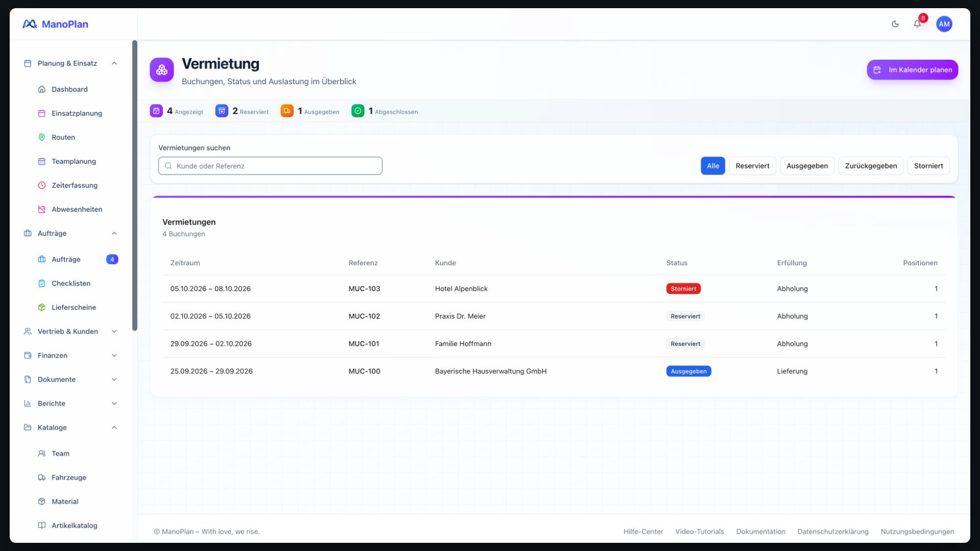Expand the Dokumente section

click(x=70, y=380)
